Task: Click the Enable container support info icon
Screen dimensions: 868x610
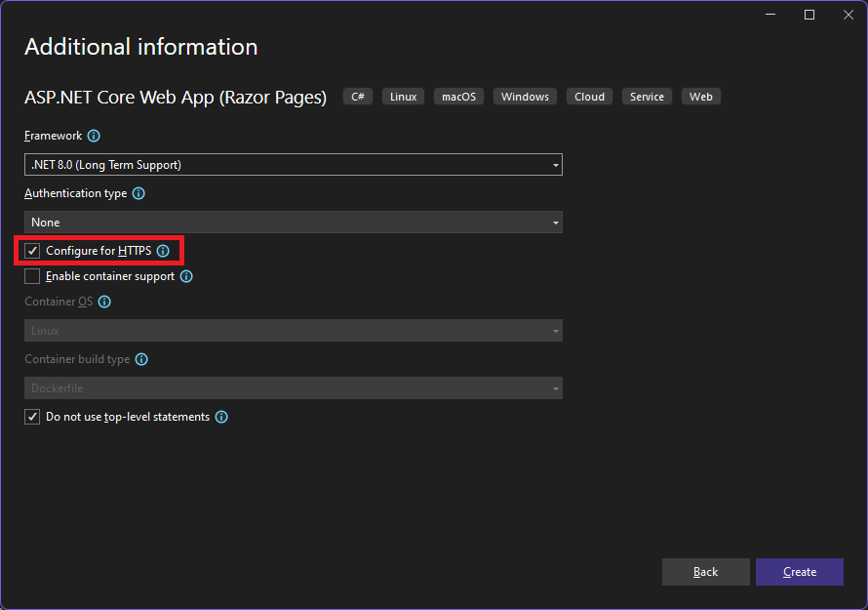Action: (185, 276)
